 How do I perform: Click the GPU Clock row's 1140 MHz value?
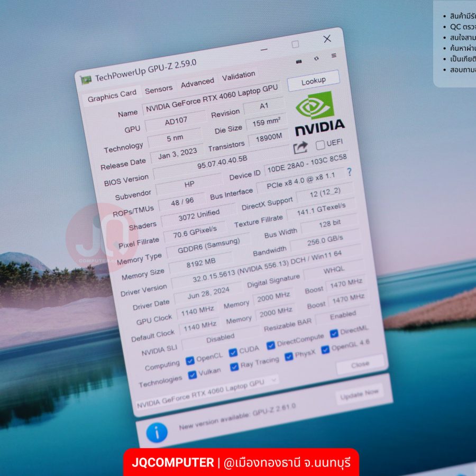(x=197, y=311)
